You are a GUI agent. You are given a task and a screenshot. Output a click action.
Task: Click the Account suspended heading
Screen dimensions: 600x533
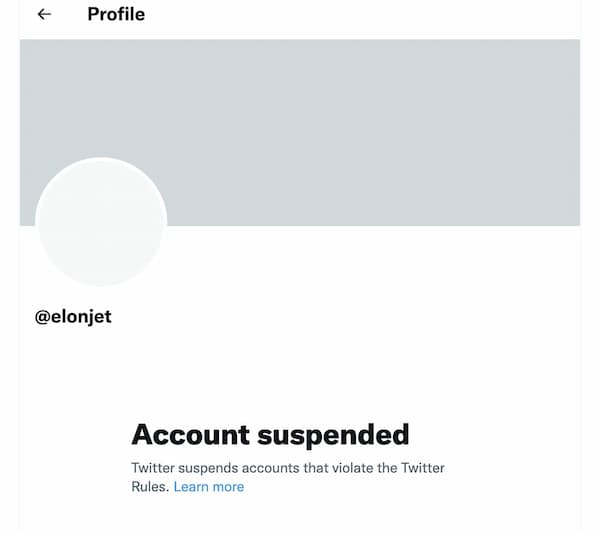pos(270,435)
